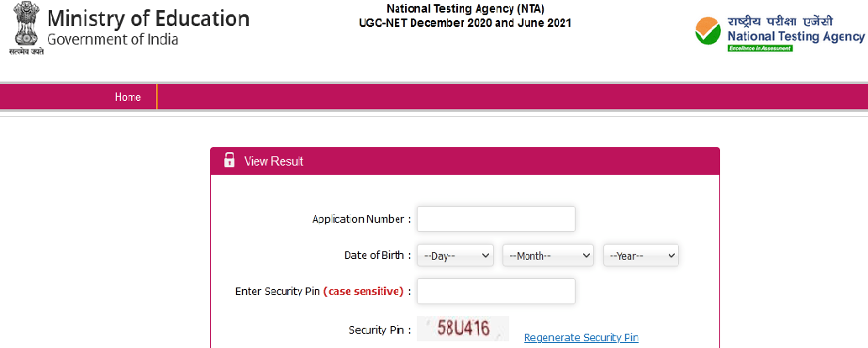Focus the Enter Security Pin text field
The image size is (868, 348).
click(496, 291)
